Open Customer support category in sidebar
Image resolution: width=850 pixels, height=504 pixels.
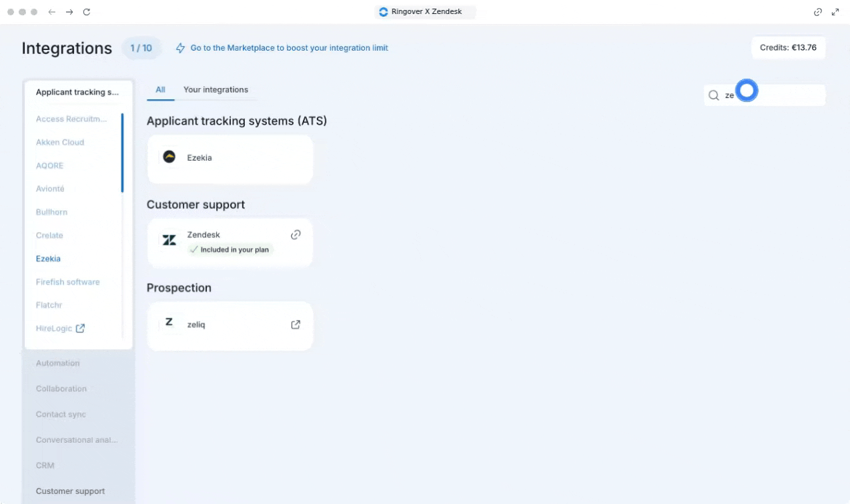(71, 491)
